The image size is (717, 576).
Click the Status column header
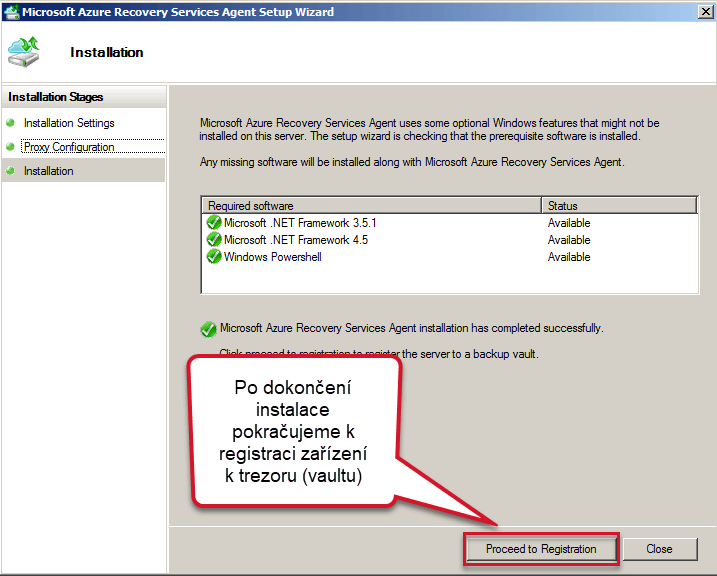(619, 206)
